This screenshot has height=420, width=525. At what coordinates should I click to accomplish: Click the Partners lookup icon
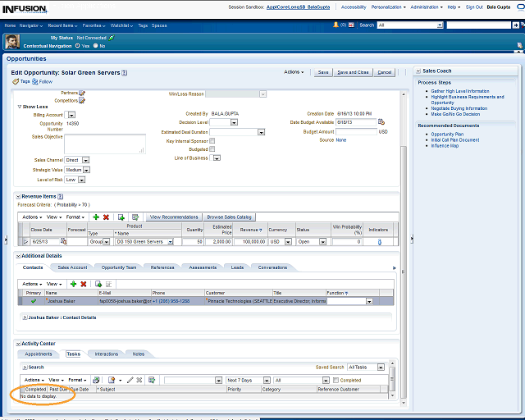pos(82,94)
